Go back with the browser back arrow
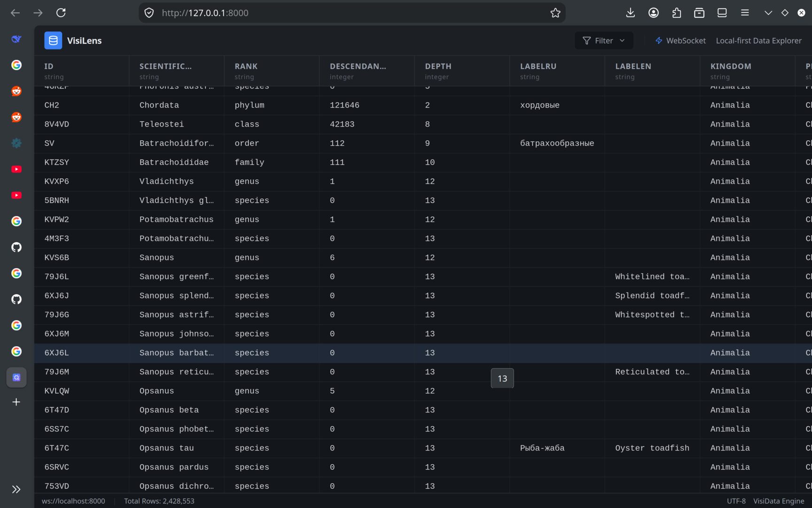The image size is (812, 508). [16, 13]
